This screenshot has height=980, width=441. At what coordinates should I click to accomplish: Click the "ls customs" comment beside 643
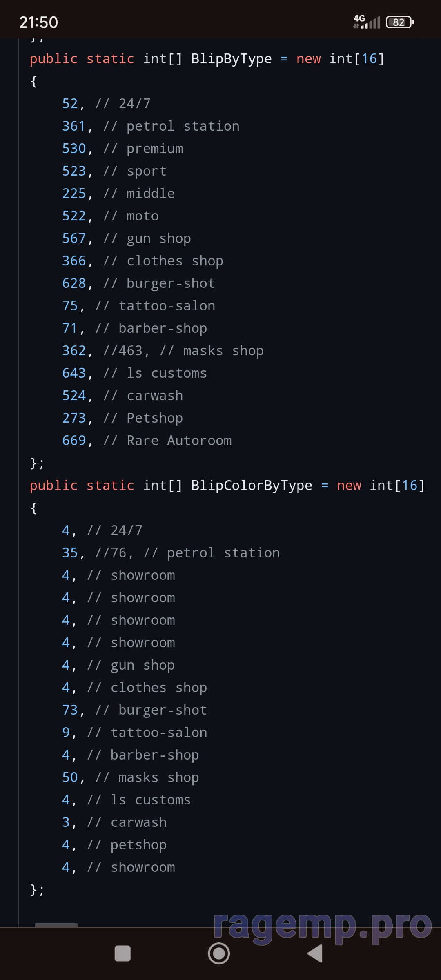pyautogui.click(x=167, y=373)
